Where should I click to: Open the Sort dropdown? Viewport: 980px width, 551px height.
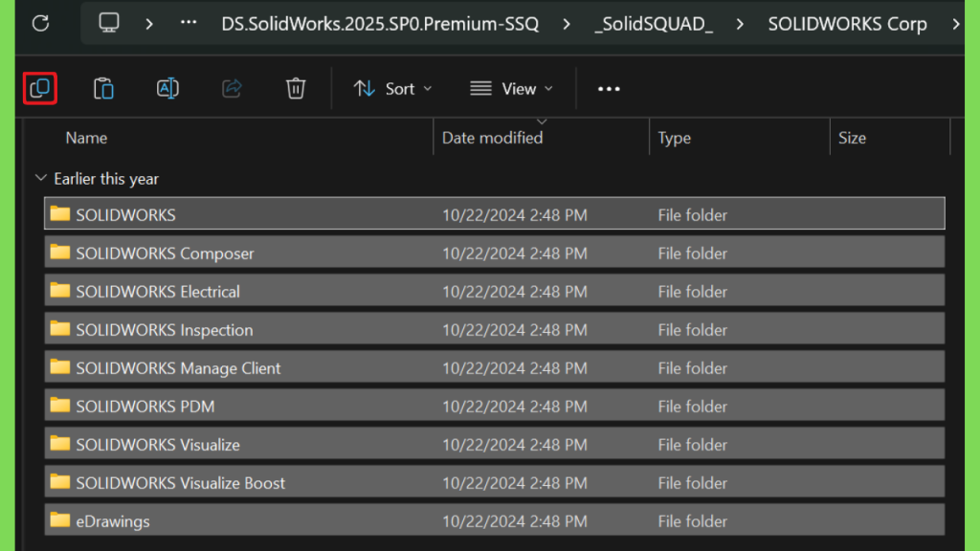click(x=392, y=89)
